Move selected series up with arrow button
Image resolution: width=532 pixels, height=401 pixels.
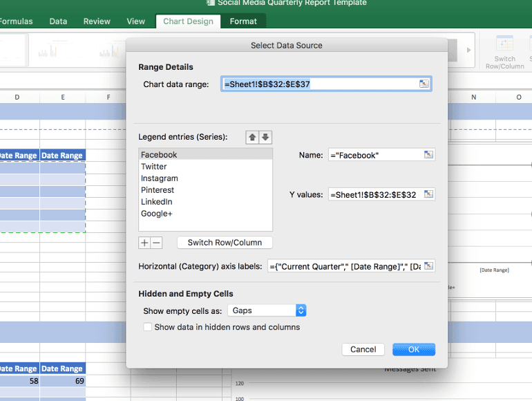pyautogui.click(x=252, y=137)
